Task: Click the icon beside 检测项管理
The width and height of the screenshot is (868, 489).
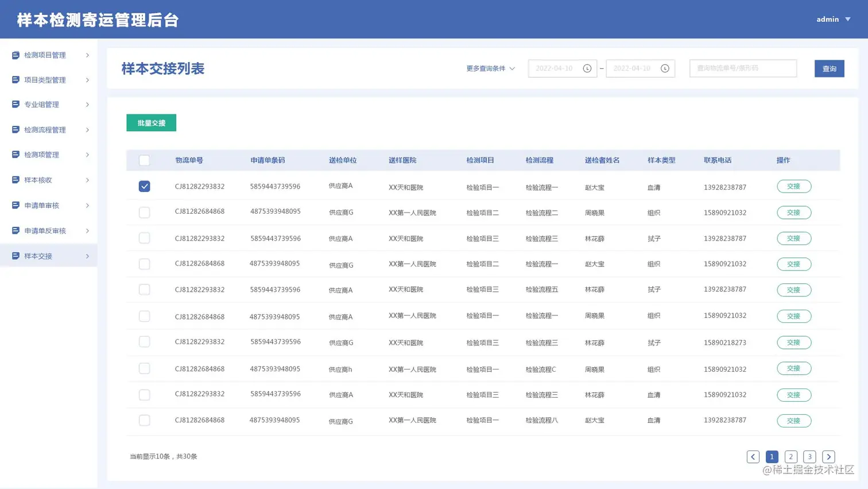Action: tap(15, 155)
